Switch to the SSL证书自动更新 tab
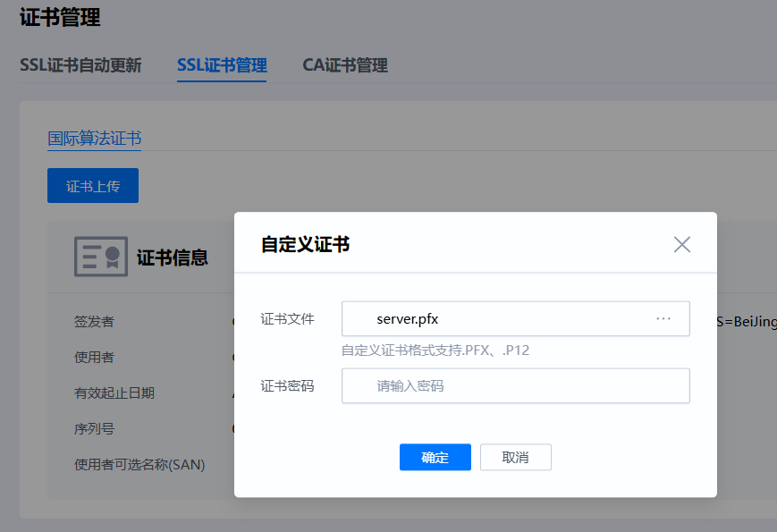The height and width of the screenshot is (532, 777). 80,65
